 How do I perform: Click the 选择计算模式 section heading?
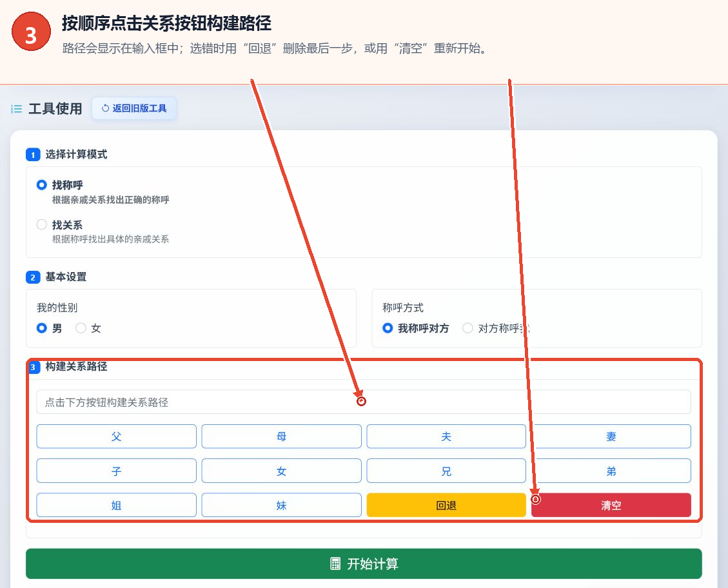point(76,154)
